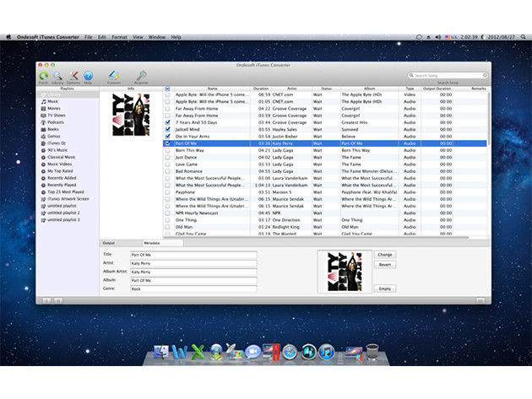Click the Spotlight search menu bar icon
Viewport: 532px width, 399px height.
point(524,37)
